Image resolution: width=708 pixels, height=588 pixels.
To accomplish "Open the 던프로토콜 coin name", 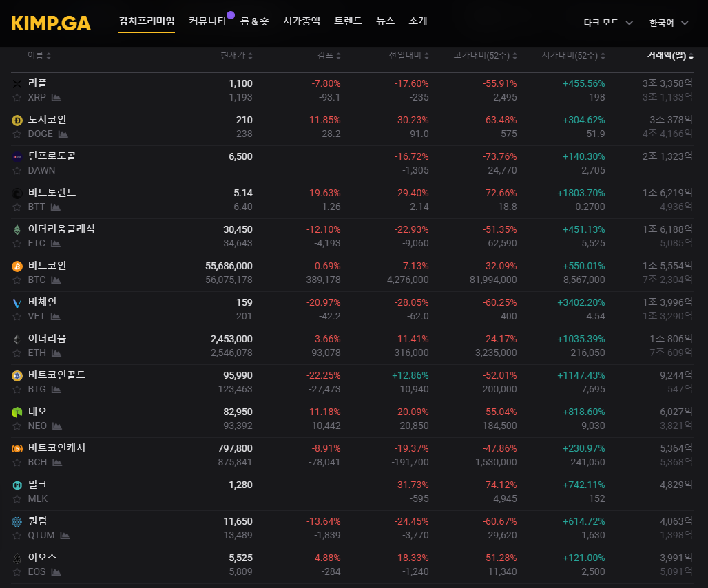I will (x=52, y=156).
